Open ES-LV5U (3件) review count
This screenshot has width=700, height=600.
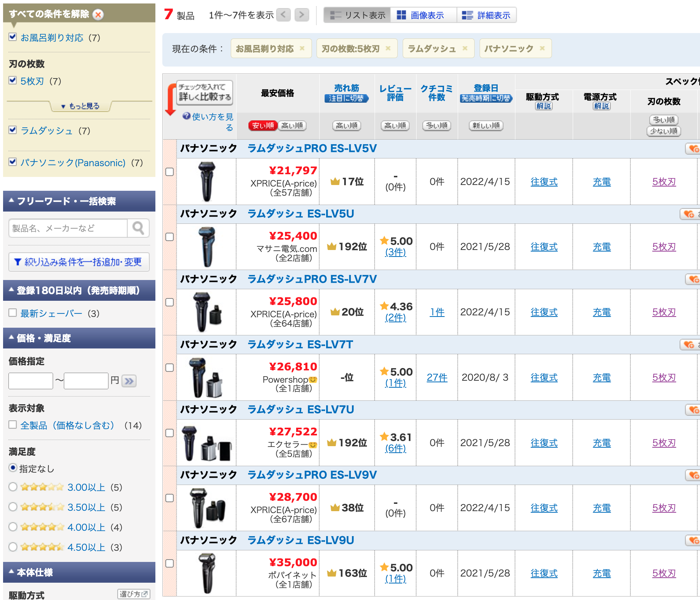(x=395, y=252)
